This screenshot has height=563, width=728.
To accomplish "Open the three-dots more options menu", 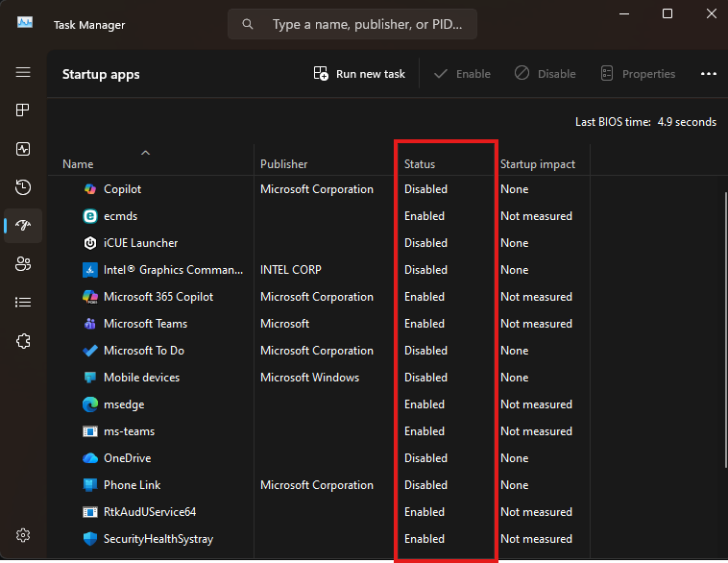I will pyautogui.click(x=709, y=74).
